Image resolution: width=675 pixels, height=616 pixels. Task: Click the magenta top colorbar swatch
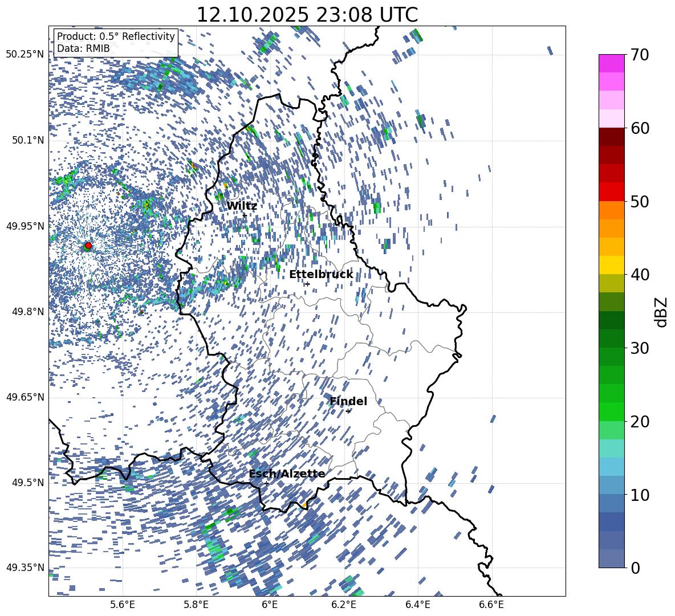pyautogui.click(x=611, y=64)
